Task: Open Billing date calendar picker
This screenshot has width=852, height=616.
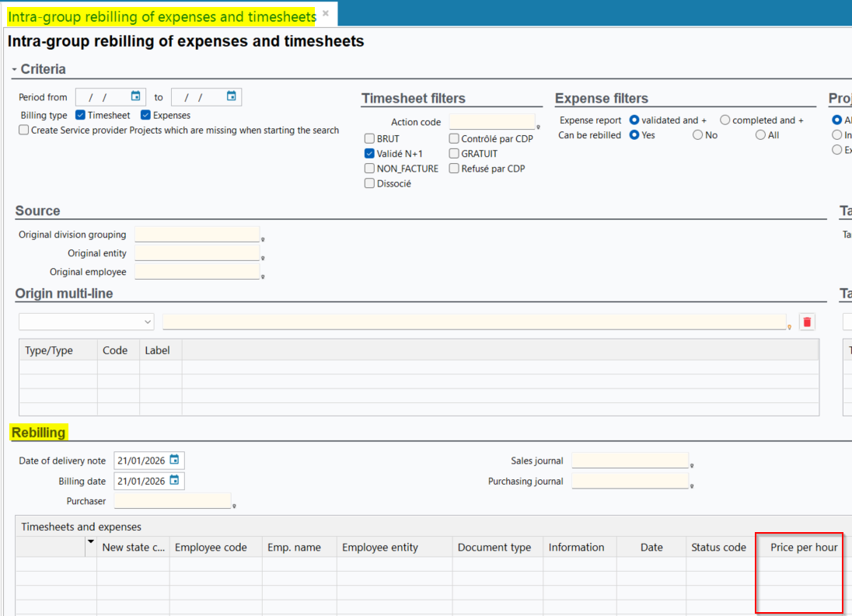Action: tap(174, 480)
